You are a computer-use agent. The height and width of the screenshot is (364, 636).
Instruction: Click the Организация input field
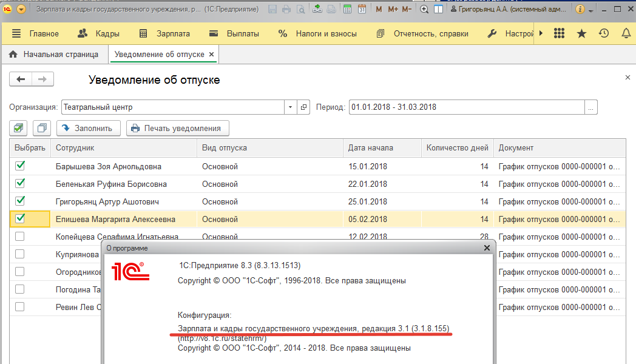click(x=173, y=107)
